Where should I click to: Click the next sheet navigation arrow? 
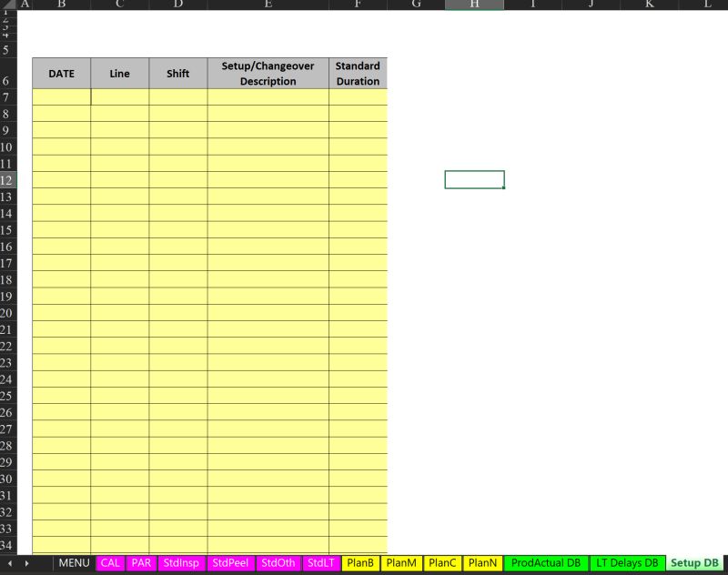pos(27,562)
